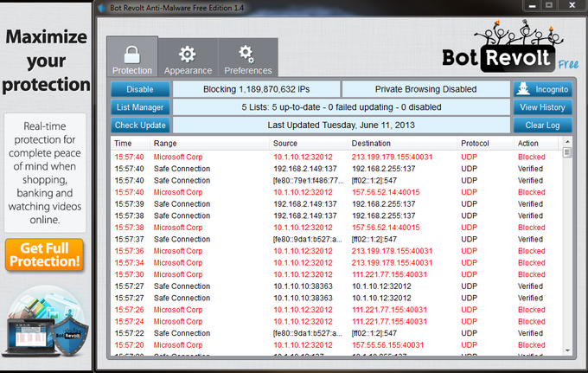This screenshot has width=588, height=373.
Task: Select the 15:57:36 Microsoft Corp row
Action: [336, 251]
